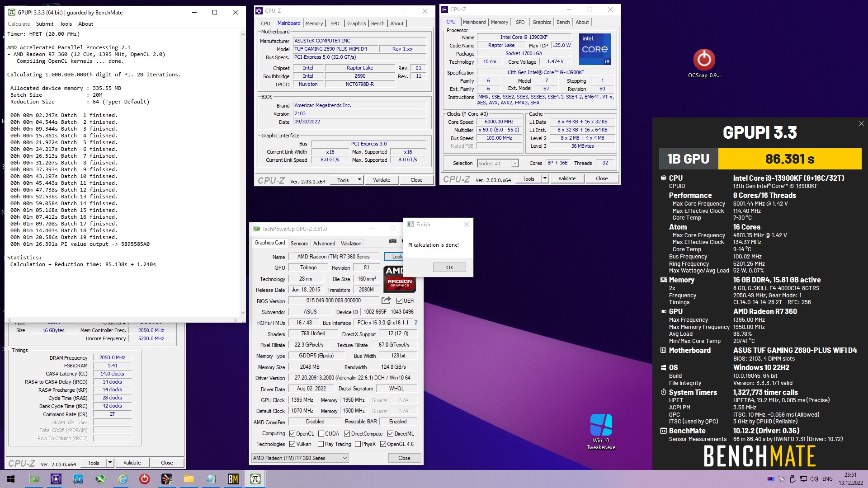Toggle the DirectCompute checkbox in GPU-Z

click(347, 434)
